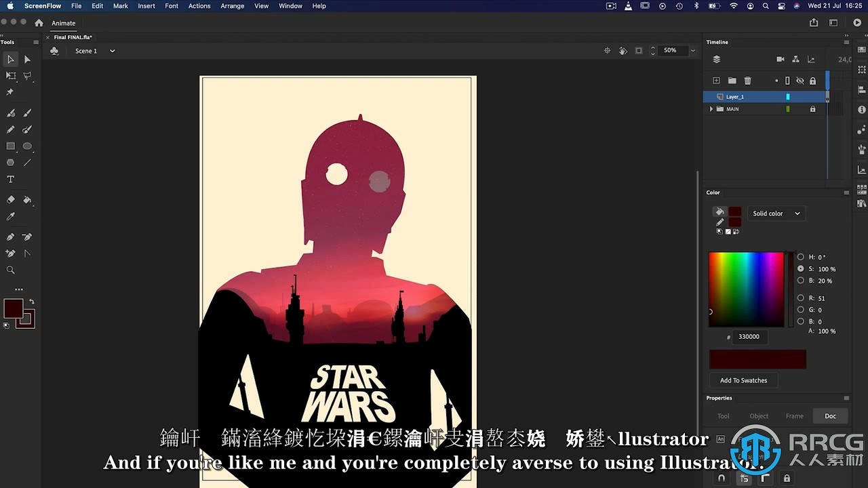Switch to the Frame properties tab
The image size is (868, 488).
tap(795, 416)
